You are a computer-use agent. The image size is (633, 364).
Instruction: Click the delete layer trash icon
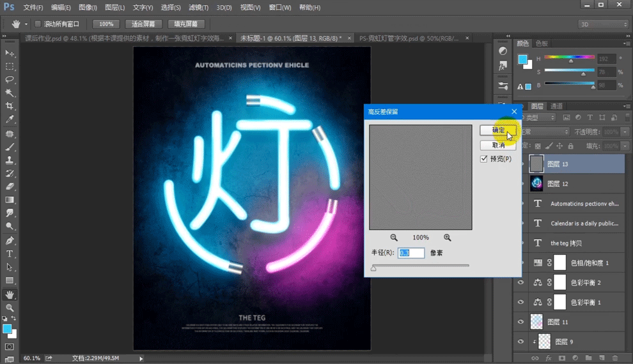coord(615,358)
